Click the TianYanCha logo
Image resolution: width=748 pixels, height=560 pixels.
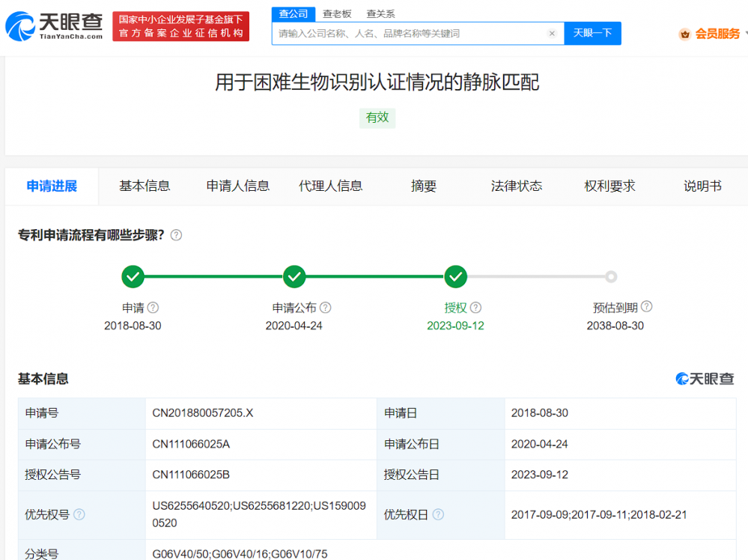[x=54, y=26]
